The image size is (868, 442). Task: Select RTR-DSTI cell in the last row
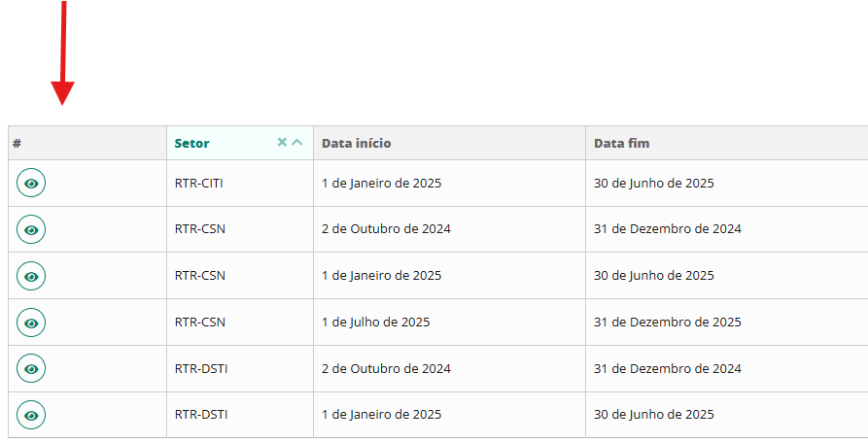point(201,415)
